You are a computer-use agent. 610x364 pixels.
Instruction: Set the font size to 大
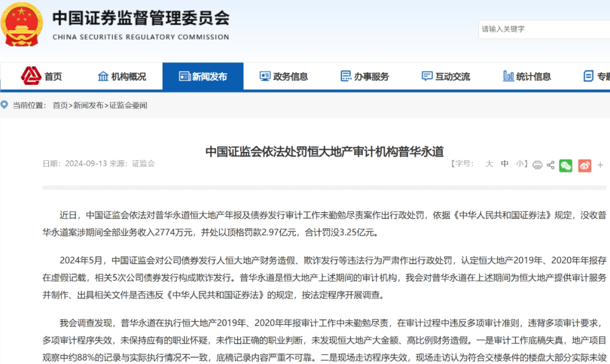coord(489,164)
